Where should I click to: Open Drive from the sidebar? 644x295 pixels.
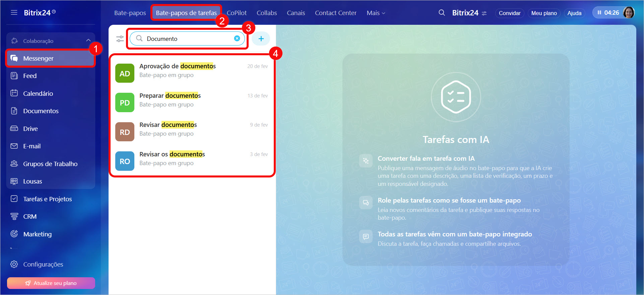tap(30, 129)
